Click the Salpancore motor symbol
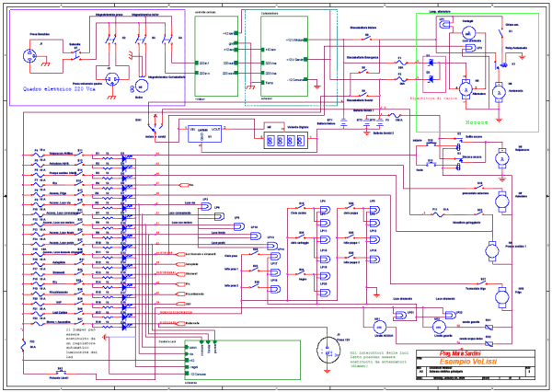The height and width of the screenshot is (392, 552). (x=502, y=158)
